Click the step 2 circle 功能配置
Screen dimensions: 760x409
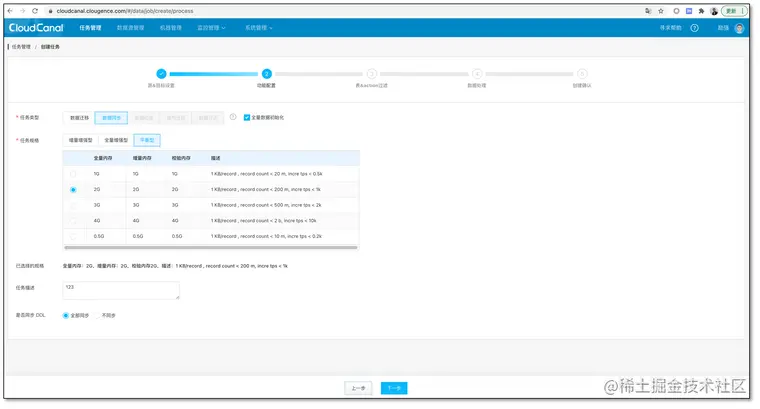point(266,74)
